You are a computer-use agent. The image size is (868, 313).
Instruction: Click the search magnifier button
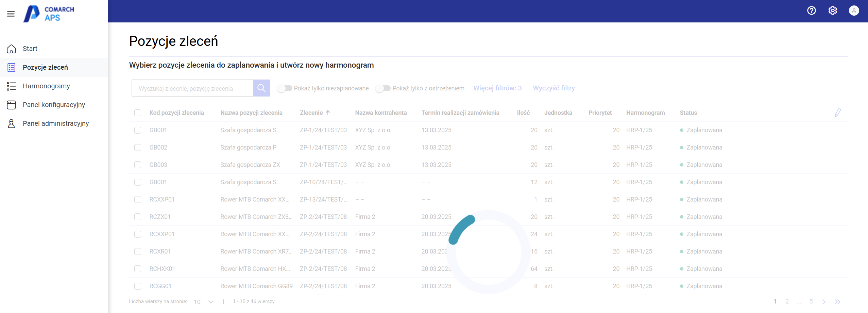(261, 88)
